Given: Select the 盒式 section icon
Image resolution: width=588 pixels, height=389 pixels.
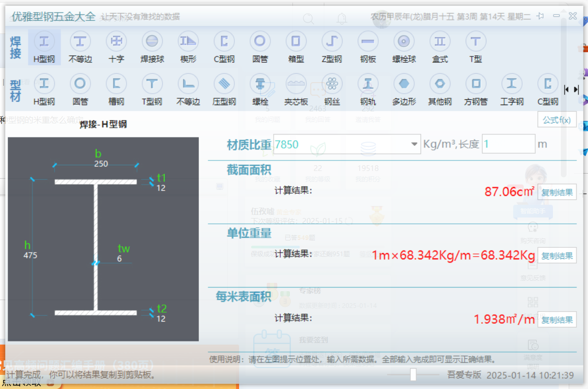Looking at the screenshot, I should [440, 48].
